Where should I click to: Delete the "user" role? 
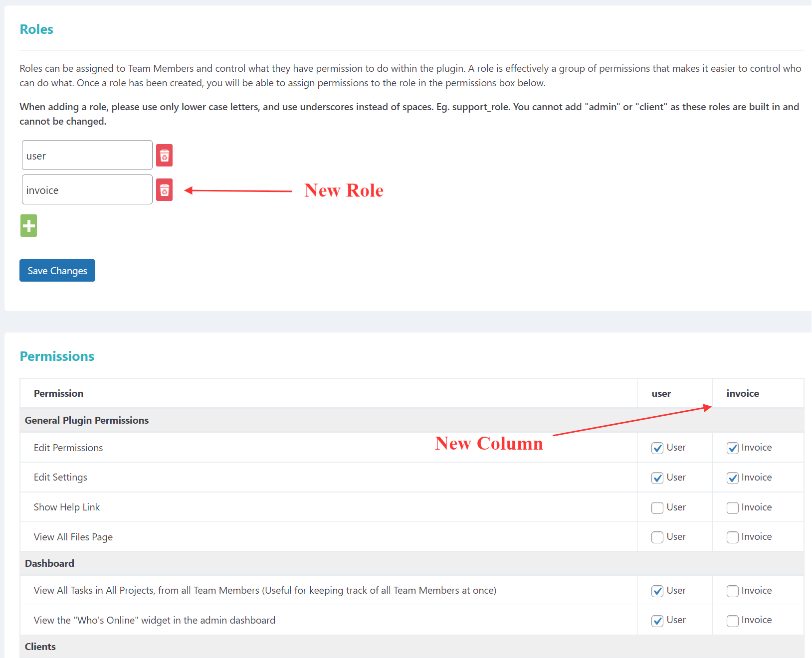[164, 155]
